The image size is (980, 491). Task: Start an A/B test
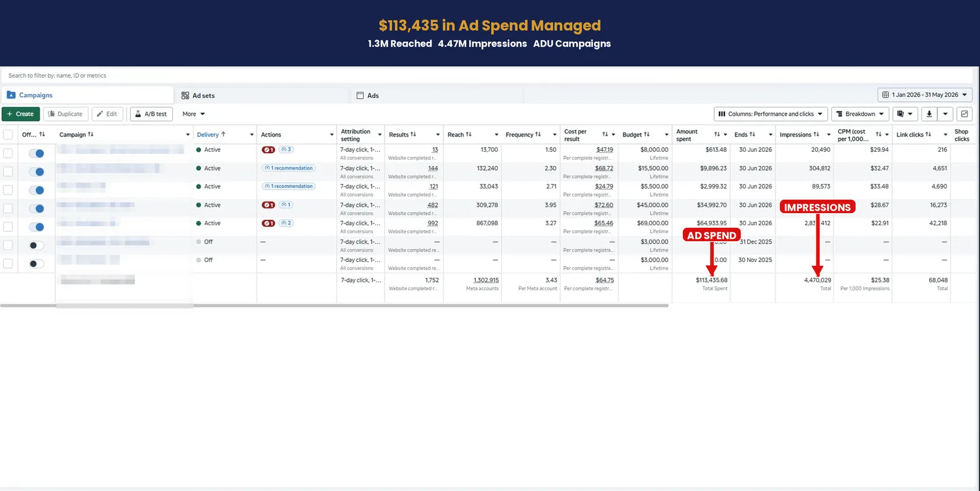pos(151,114)
